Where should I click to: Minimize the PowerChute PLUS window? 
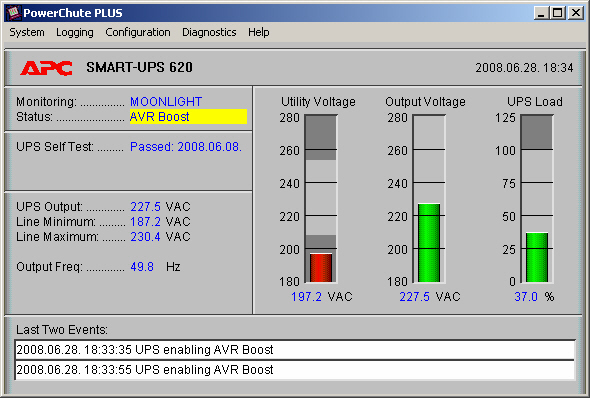(x=541, y=13)
